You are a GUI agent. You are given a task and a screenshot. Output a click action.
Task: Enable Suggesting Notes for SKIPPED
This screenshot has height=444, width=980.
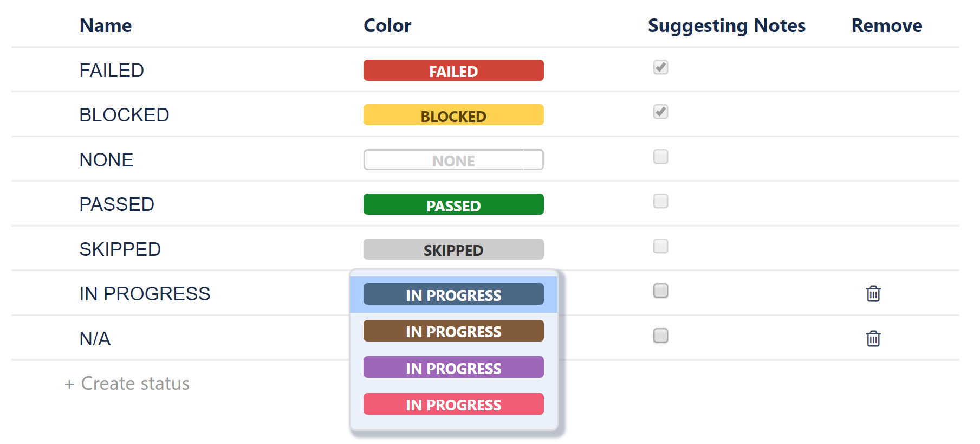(660, 246)
